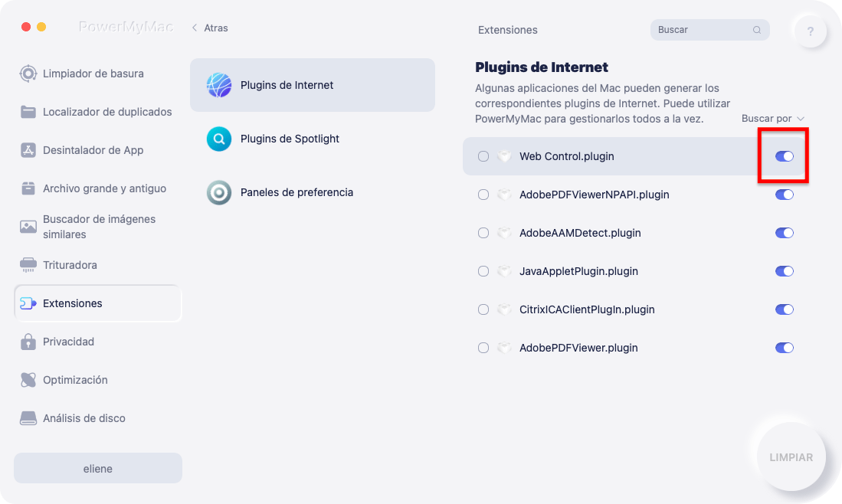This screenshot has width=842, height=504.
Task: Turn off the JavaAppletPlugin.plugin toggle
Action: (x=784, y=271)
